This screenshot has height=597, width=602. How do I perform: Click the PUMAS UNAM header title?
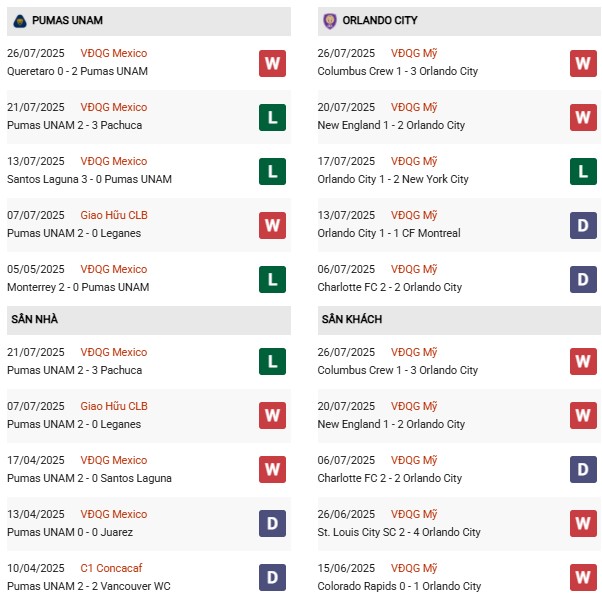pyautogui.click(x=67, y=20)
